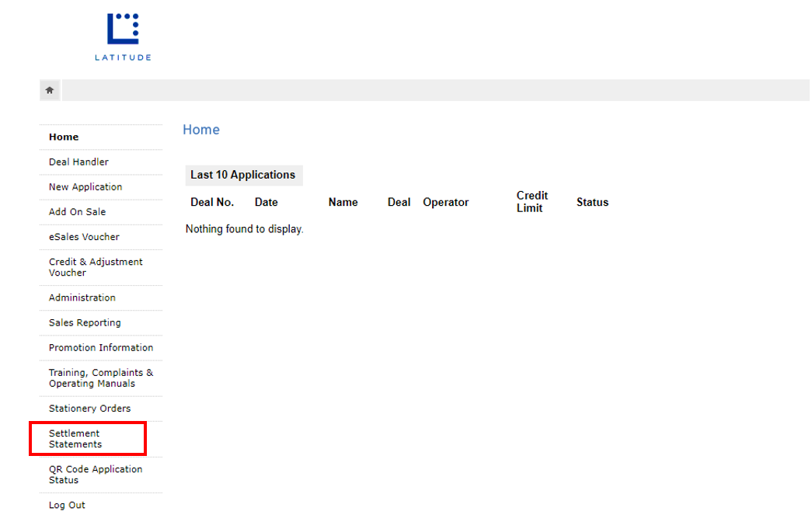Select Add On Sale in sidebar
The width and height of the screenshot is (812, 515).
click(77, 211)
